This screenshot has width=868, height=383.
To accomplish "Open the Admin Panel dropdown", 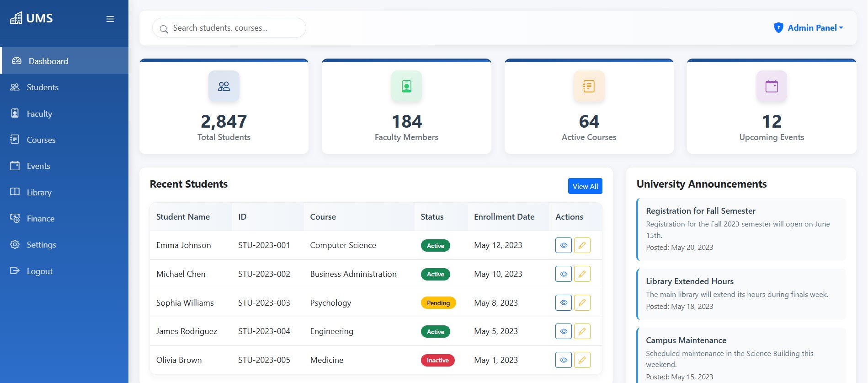I will point(808,28).
